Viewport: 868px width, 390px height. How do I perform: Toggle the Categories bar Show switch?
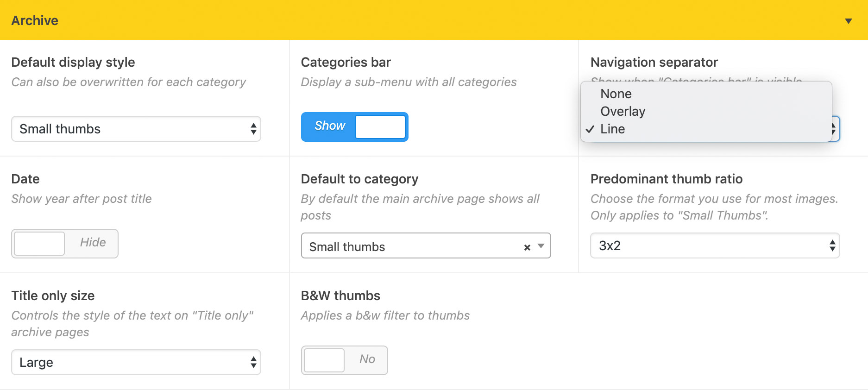click(x=354, y=126)
